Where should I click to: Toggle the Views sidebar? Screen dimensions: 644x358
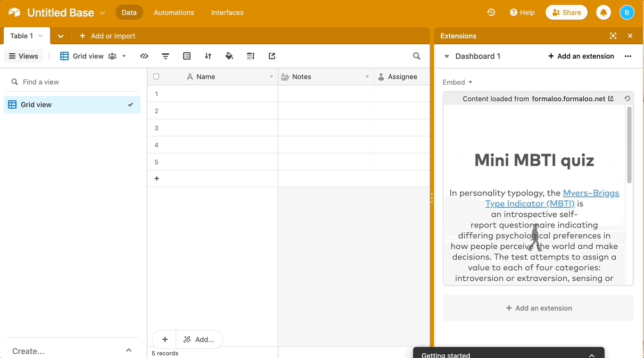coord(23,56)
